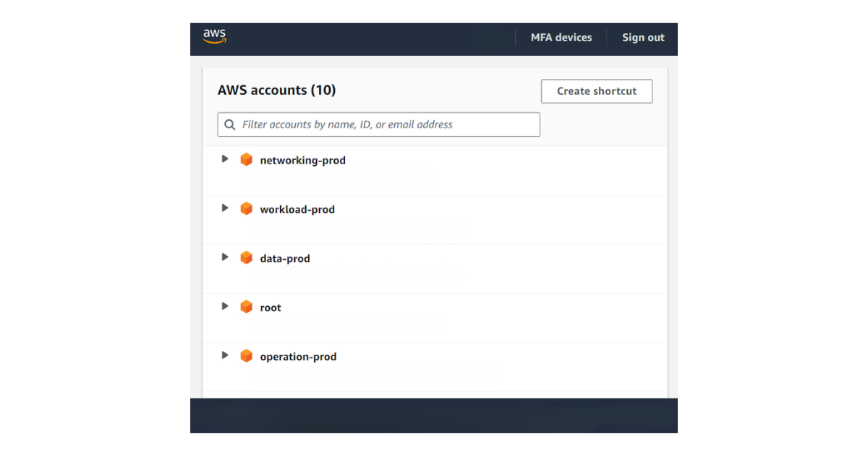Select the networking-prod account name
The height and width of the screenshot is (456, 868).
(x=303, y=160)
